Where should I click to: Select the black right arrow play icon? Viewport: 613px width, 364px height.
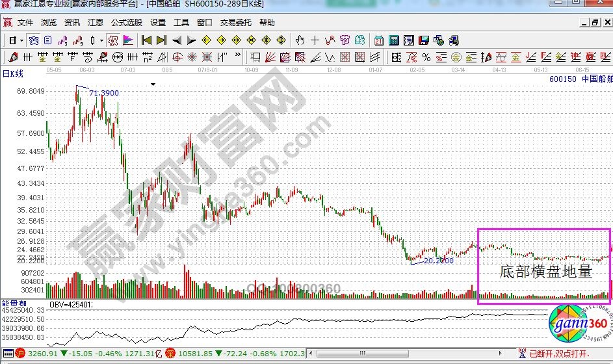tap(192, 40)
